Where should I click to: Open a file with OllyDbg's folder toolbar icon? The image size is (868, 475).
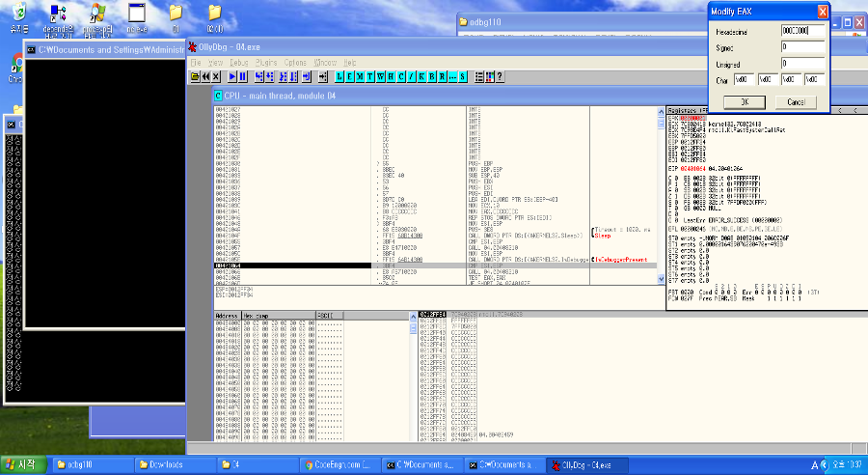click(x=195, y=76)
